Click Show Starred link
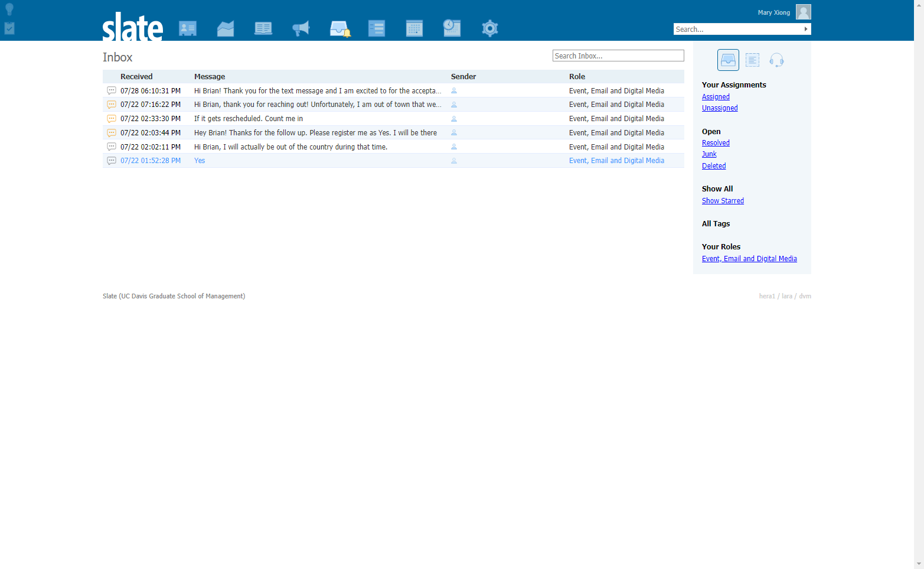 (x=723, y=201)
